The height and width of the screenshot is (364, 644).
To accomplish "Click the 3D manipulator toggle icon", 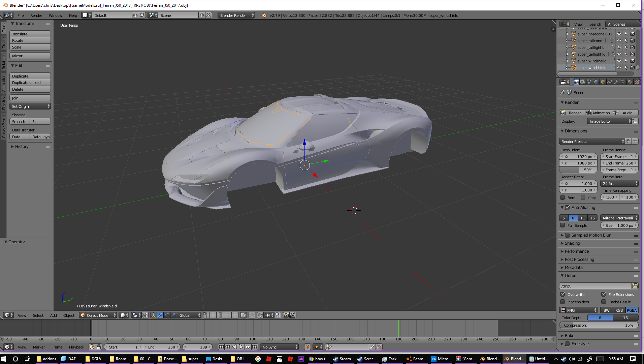I will [x=153, y=315].
